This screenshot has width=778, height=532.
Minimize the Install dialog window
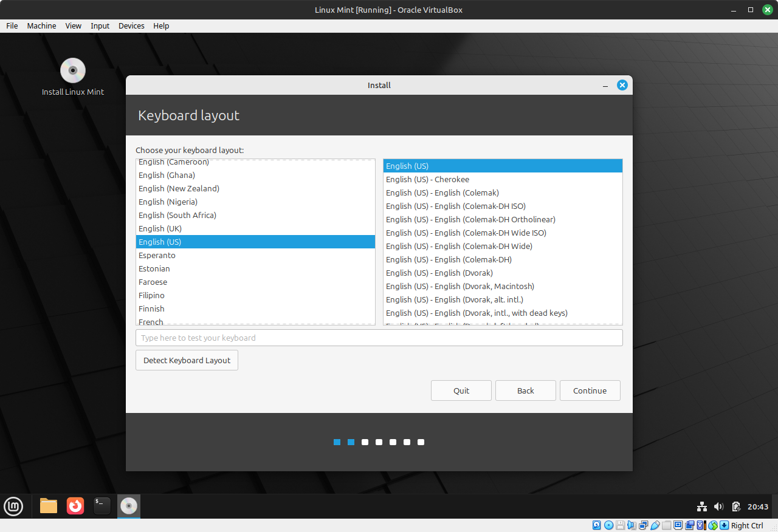[x=605, y=86]
